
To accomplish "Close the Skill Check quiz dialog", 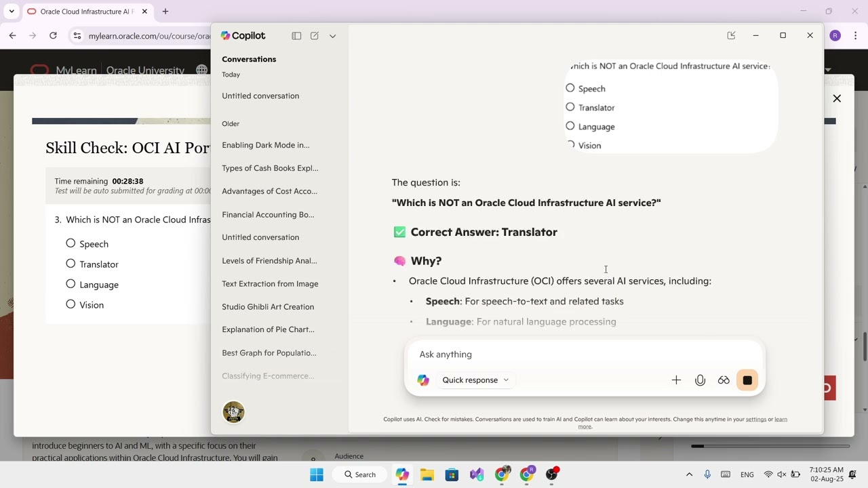I will (x=837, y=98).
